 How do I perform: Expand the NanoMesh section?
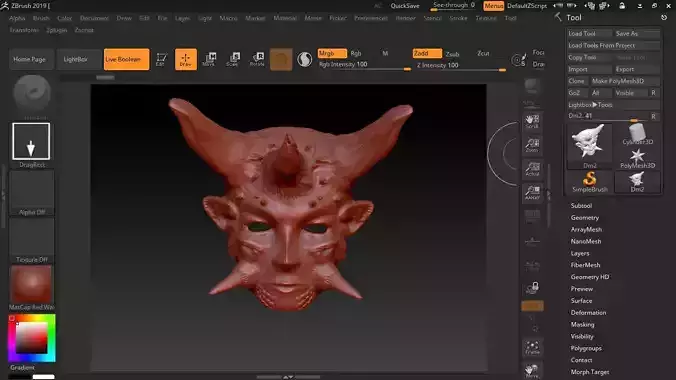[x=585, y=242]
